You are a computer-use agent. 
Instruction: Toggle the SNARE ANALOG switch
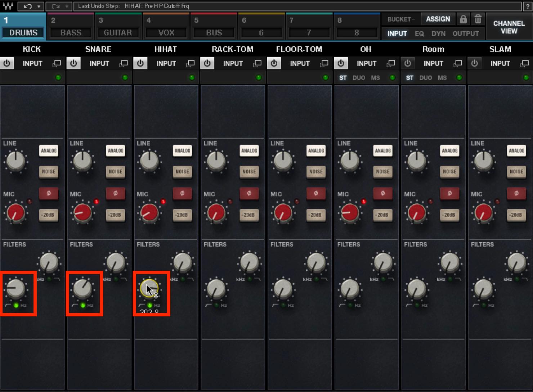(116, 150)
